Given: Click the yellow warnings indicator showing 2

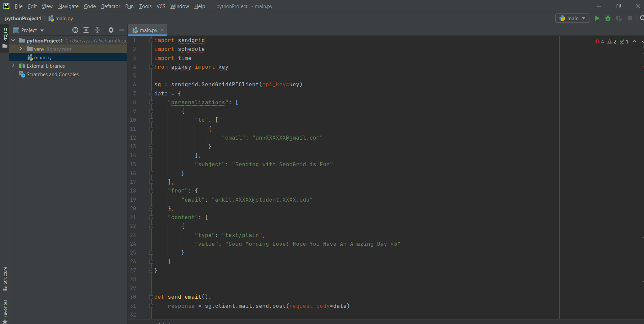Looking at the screenshot, I should pyautogui.click(x=612, y=41).
